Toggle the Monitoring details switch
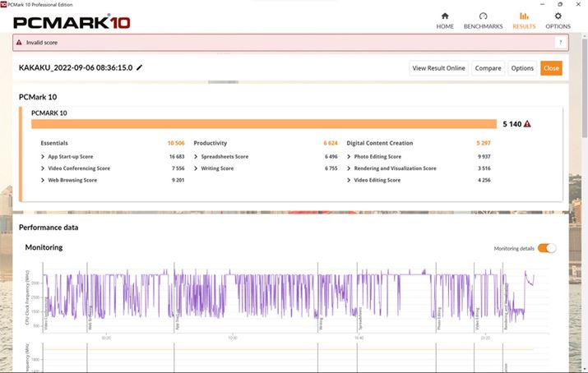Screen dimensions: 588x373 click(547, 248)
